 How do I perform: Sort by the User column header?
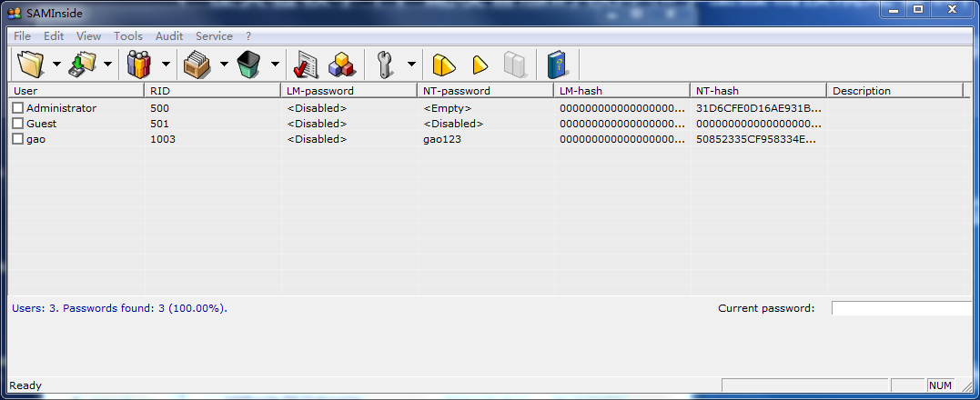[x=76, y=91]
